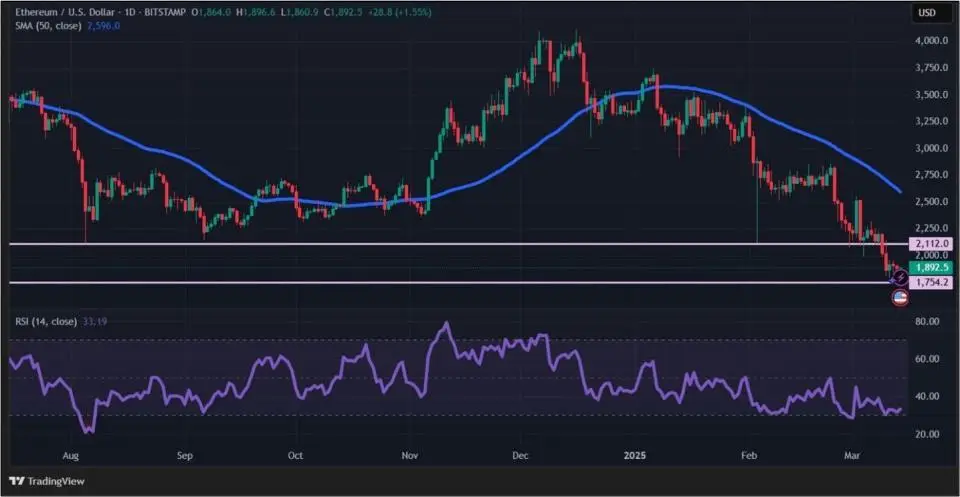Select the SMA (50, close) indicator label
960x497 pixels.
pyautogui.click(x=46, y=26)
